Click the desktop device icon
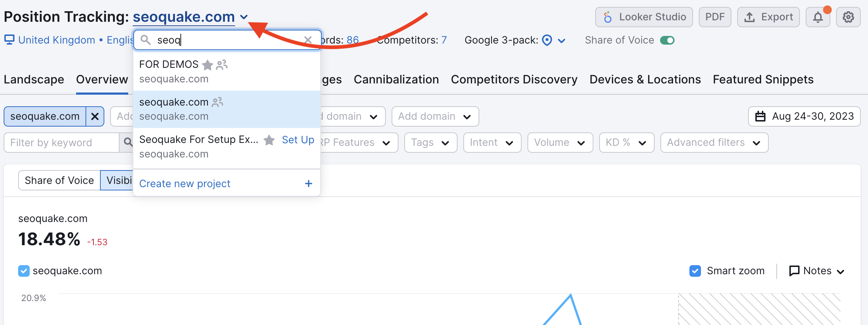The width and height of the screenshot is (868, 325). (x=9, y=40)
